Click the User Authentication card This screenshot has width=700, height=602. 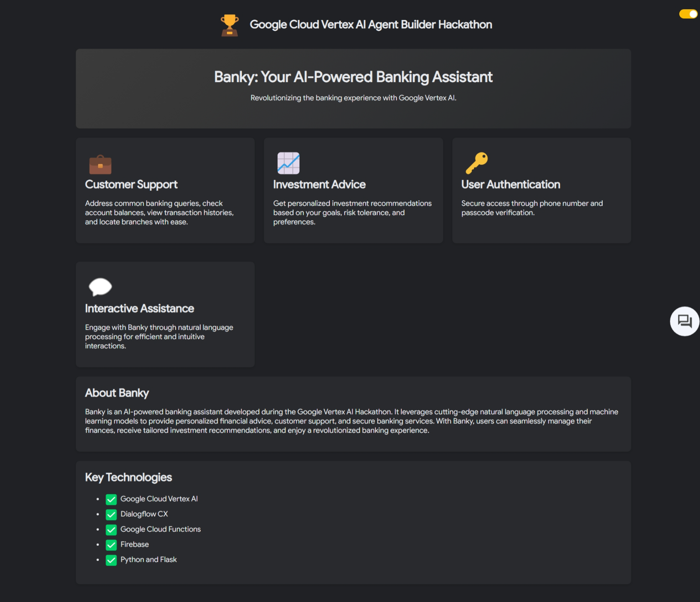click(541, 190)
